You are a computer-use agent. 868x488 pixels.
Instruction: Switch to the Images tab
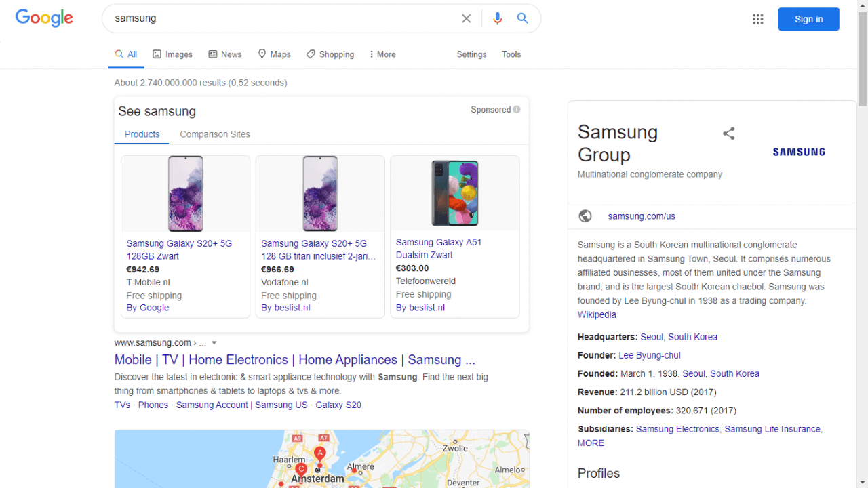click(x=172, y=54)
